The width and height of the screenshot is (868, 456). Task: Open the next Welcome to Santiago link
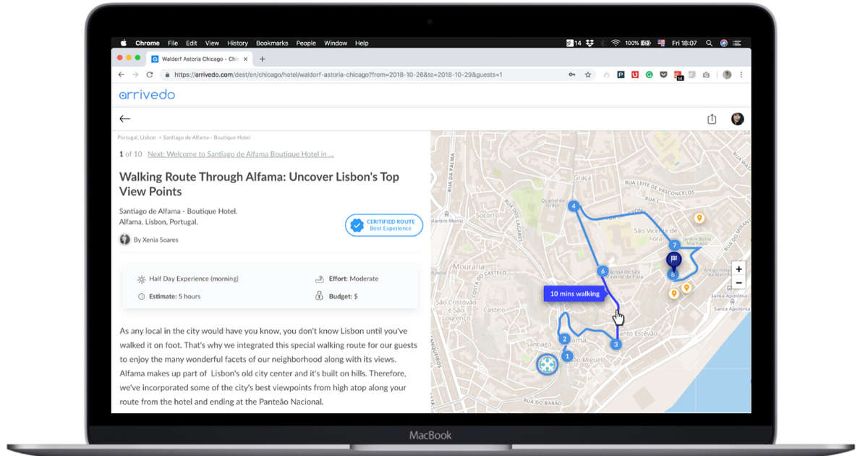(x=240, y=154)
